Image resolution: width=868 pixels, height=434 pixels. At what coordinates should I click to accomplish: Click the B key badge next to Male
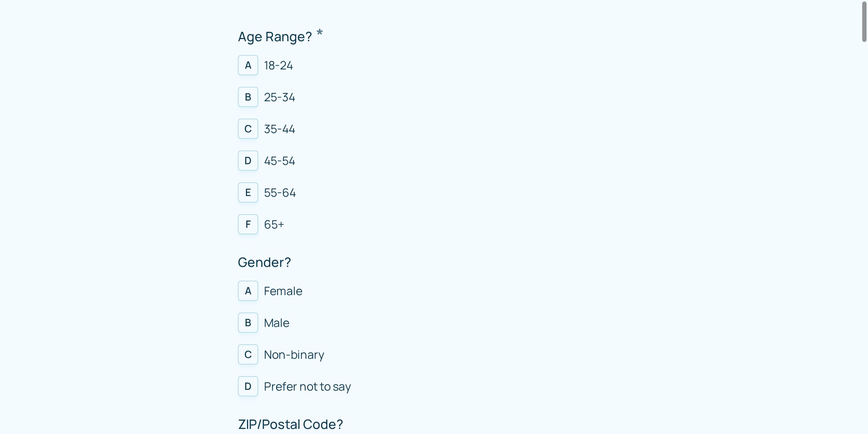248,323
